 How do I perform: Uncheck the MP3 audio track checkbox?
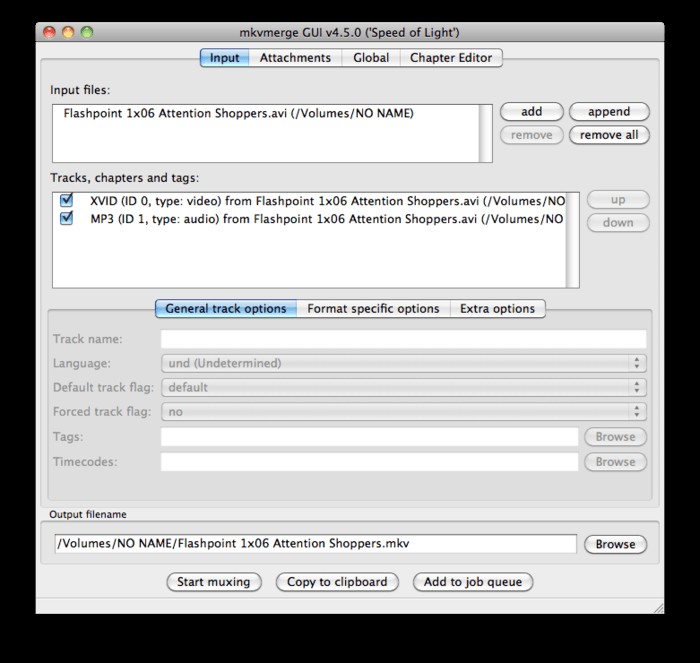pos(67,218)
